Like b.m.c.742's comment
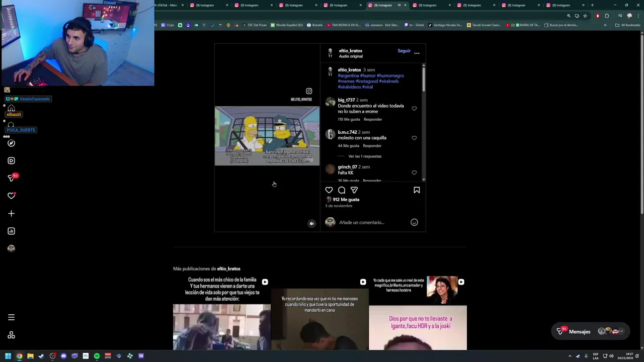This screenshot has width=644, height=362. (x=414, y=138)
